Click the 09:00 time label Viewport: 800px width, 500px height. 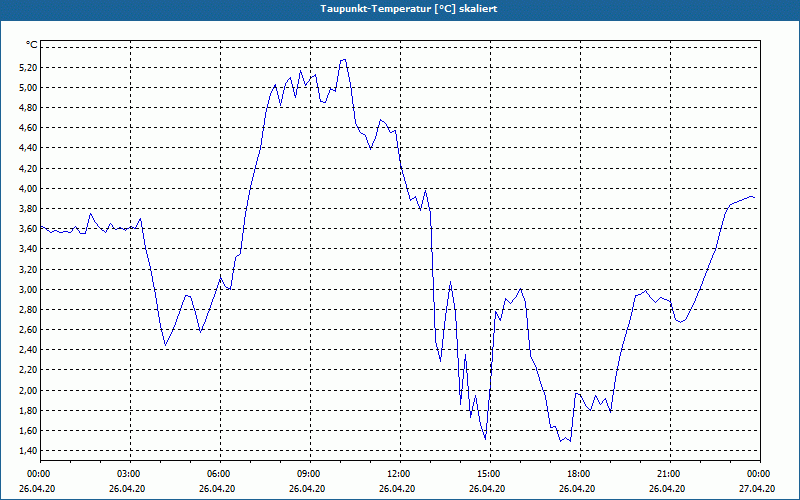[309, 474]
